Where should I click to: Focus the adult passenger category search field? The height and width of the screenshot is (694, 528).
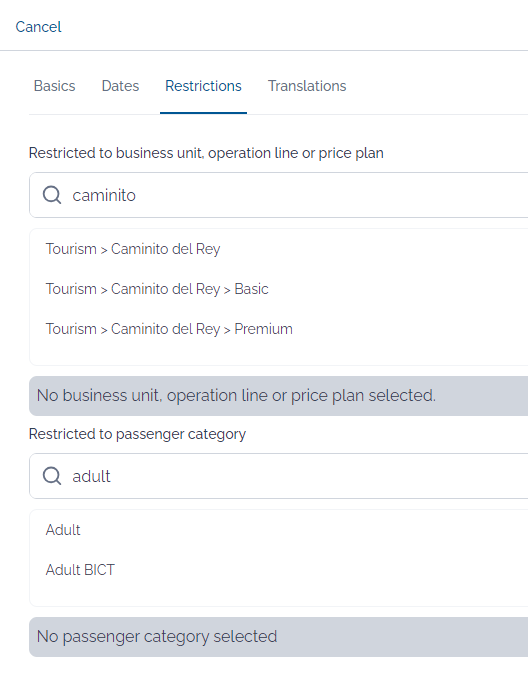tap(279, 476)
